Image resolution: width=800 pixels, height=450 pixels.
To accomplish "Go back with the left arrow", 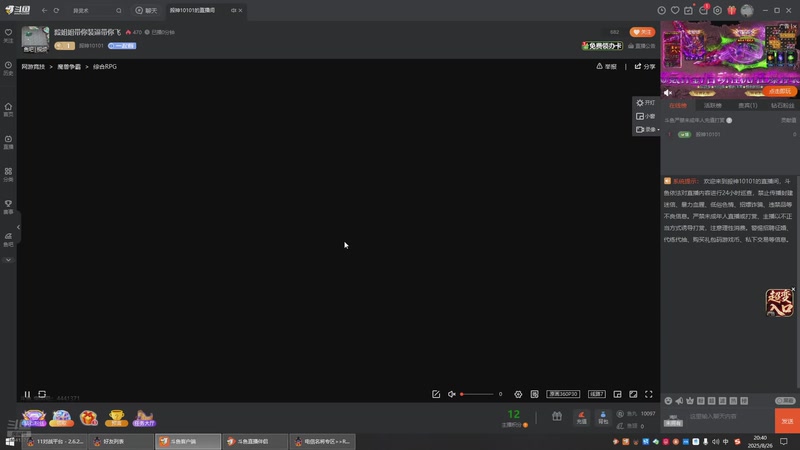I will pyautogui.click(x=44, y=10).
